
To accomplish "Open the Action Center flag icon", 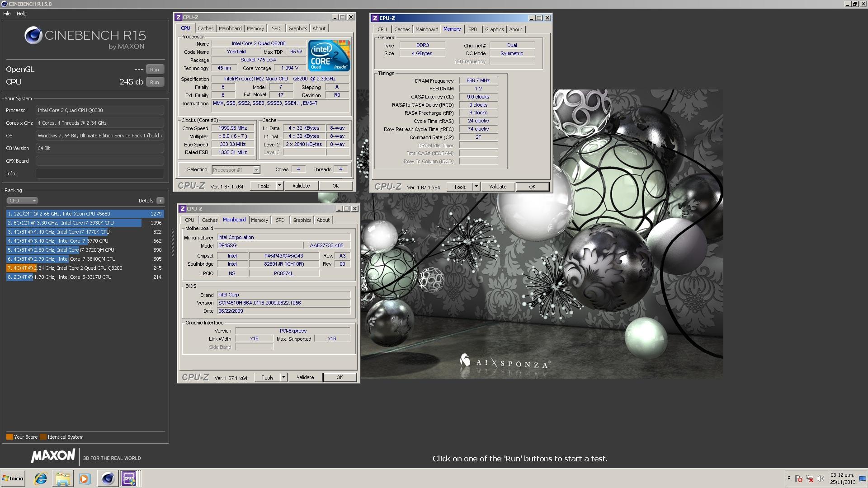I will [799, 479].
